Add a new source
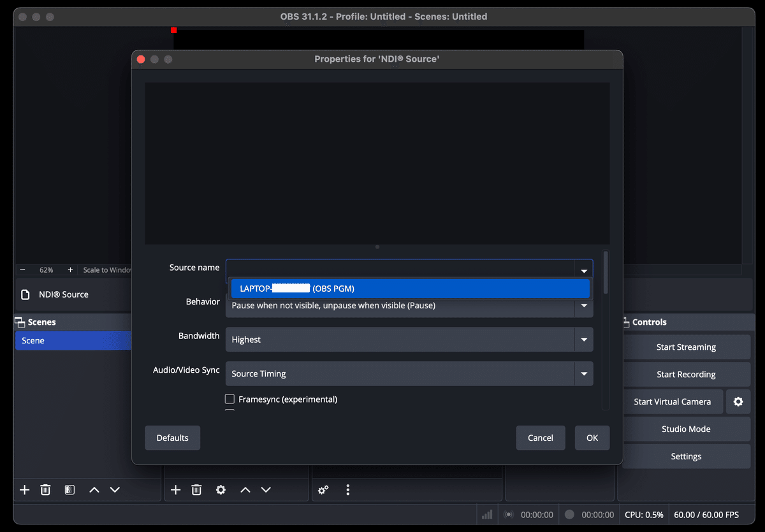765x532 pixels. click(175, 490)
